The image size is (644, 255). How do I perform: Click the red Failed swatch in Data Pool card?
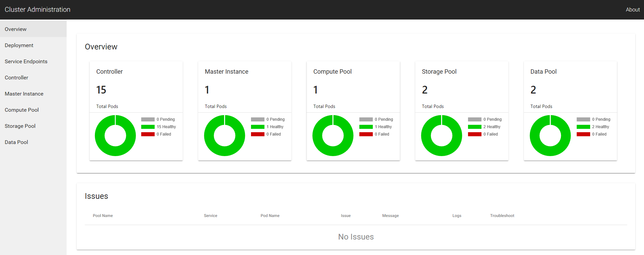583,134
